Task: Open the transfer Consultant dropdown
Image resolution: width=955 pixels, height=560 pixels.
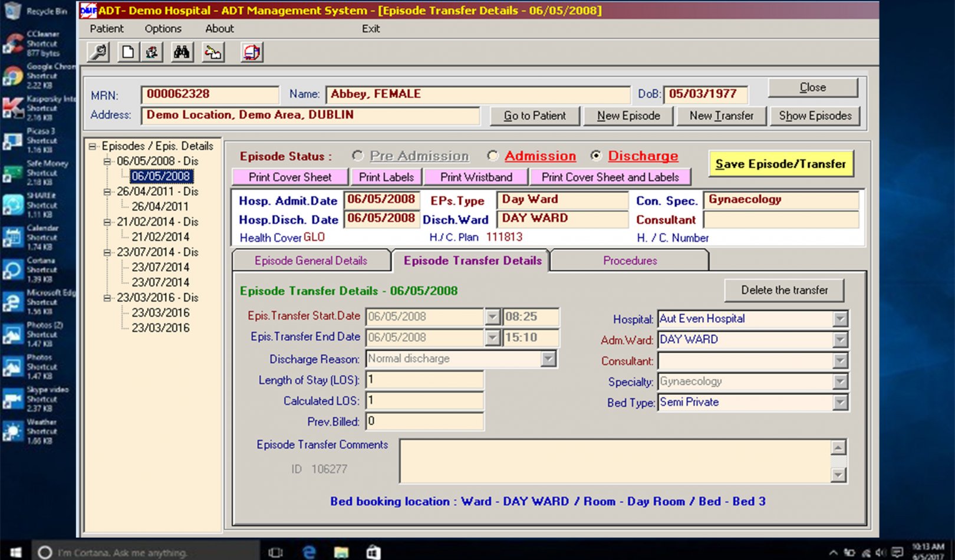Action: click(x=840, y=361)
